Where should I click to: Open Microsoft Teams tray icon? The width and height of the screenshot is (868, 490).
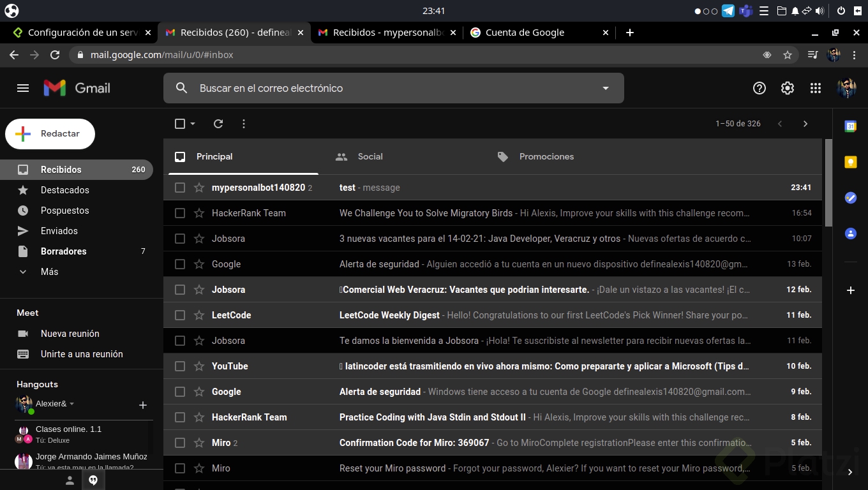tap(745, 11)
